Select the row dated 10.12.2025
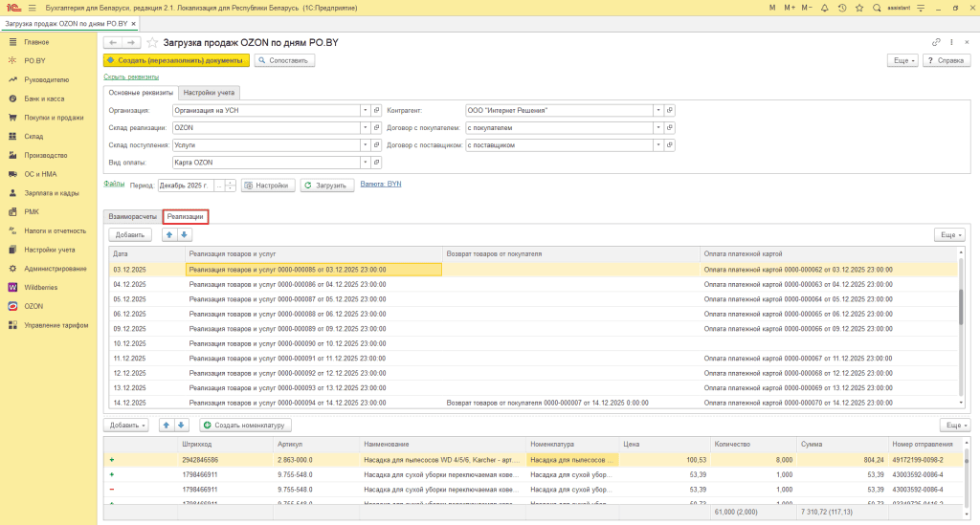980x525 pixels. point(533,343)
